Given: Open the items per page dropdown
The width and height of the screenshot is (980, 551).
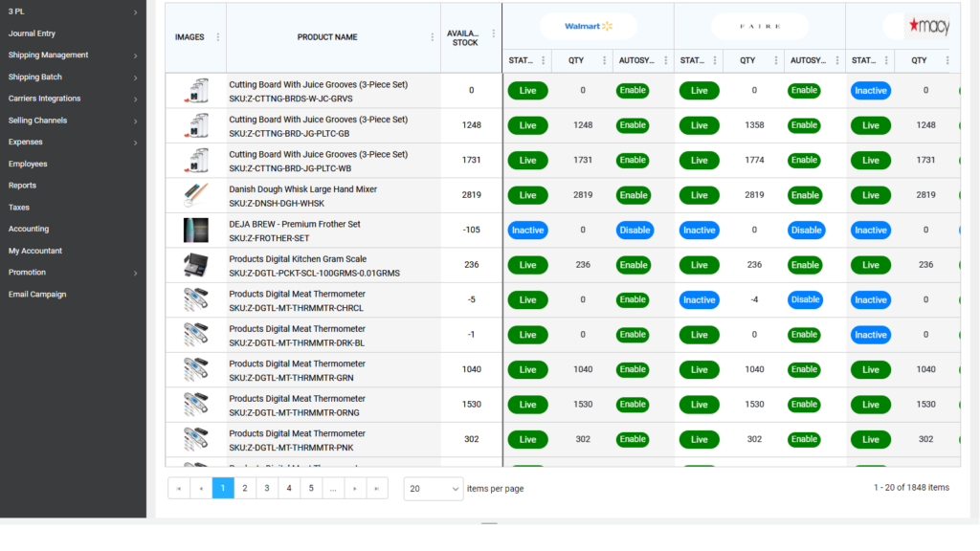Looking at the screenshot, I should [434, 489].
